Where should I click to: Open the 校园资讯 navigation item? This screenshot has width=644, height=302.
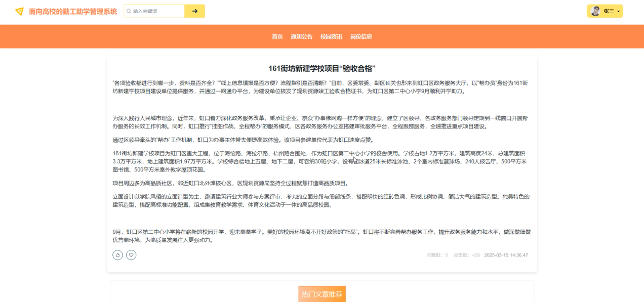click(x=331, y=36)
